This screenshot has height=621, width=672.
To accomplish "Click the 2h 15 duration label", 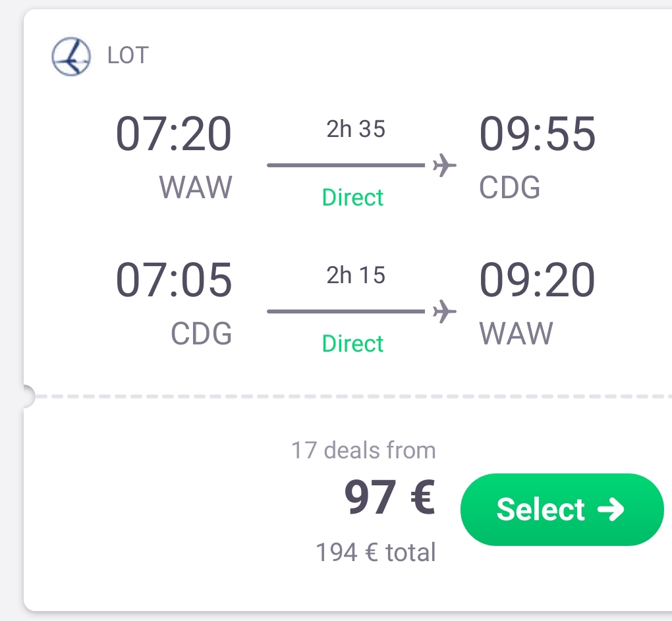I will [356, 275].
